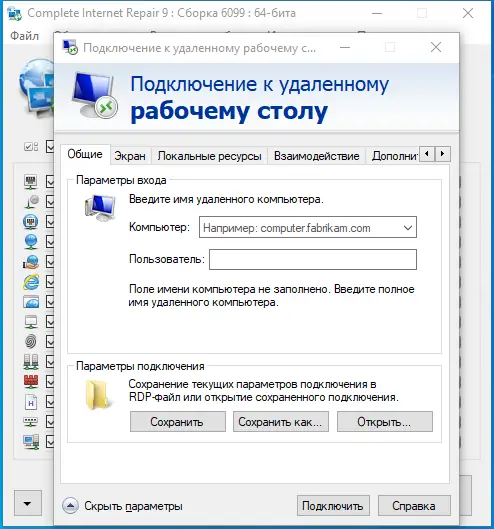Screen dimensions: 494x529
Task: Toggle checkbox beside the network adapter port icon
Action: [50, 182]
